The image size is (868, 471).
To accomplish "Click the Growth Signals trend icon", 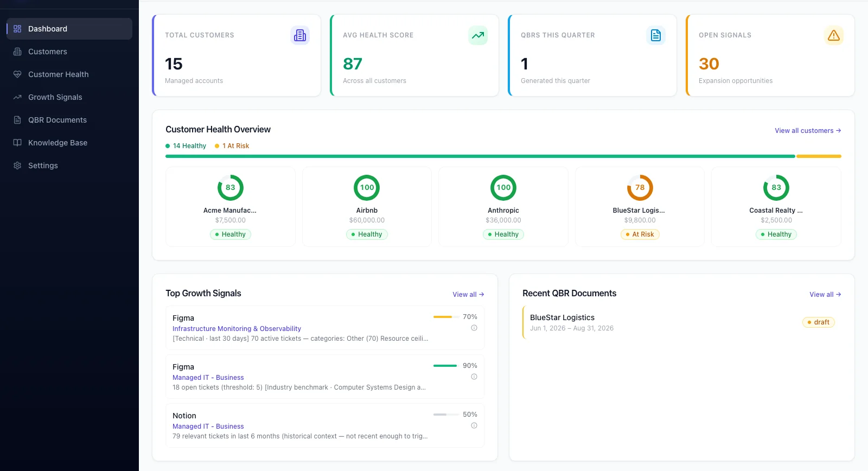I will click(17, 97).
